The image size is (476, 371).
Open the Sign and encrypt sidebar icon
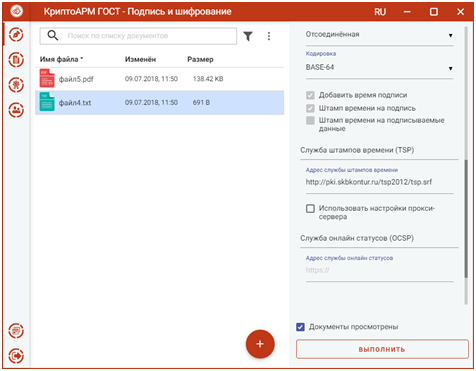16,34
